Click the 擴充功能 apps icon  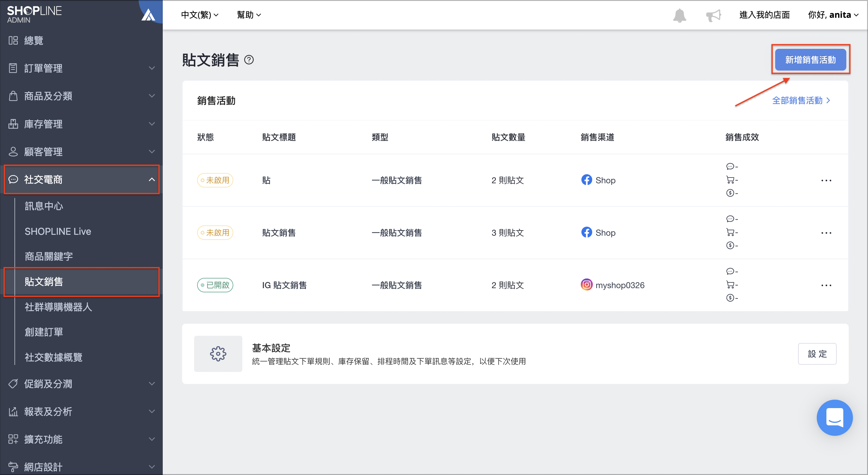click(x=13, y=439)
